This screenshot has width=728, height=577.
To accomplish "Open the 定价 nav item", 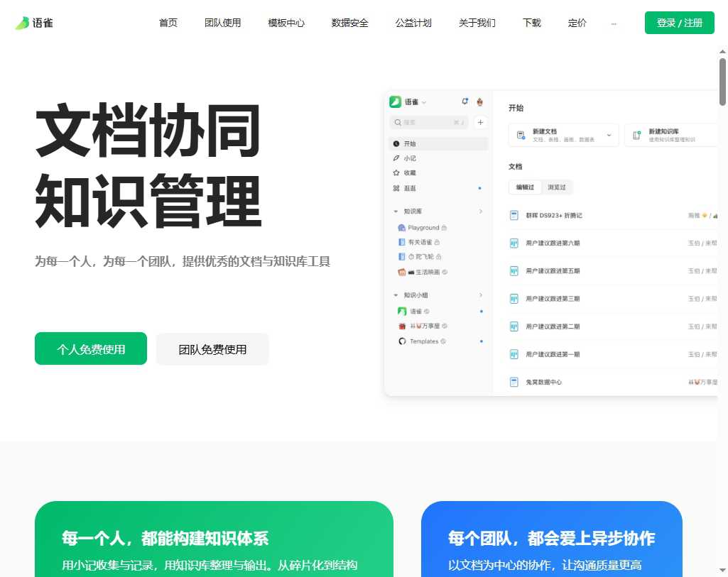I will click(x=577, y=23).
